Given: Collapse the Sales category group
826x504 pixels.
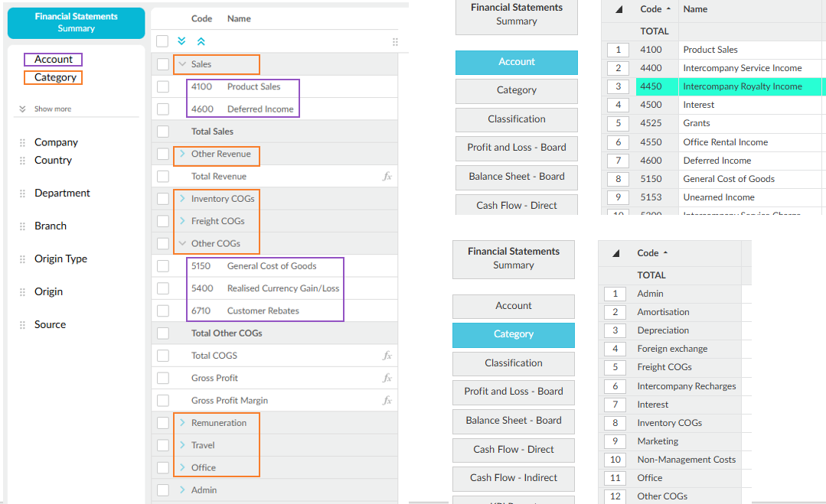Looking at the screenshot, I should click(182, 64).
